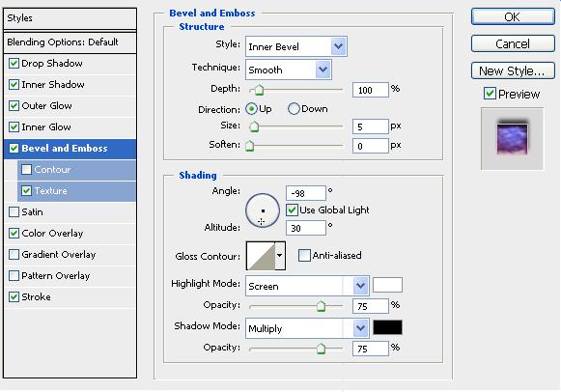The width and height of the screenshot is (561, 392).
Task: Click the Cancel button
Action: coord(513,44)
